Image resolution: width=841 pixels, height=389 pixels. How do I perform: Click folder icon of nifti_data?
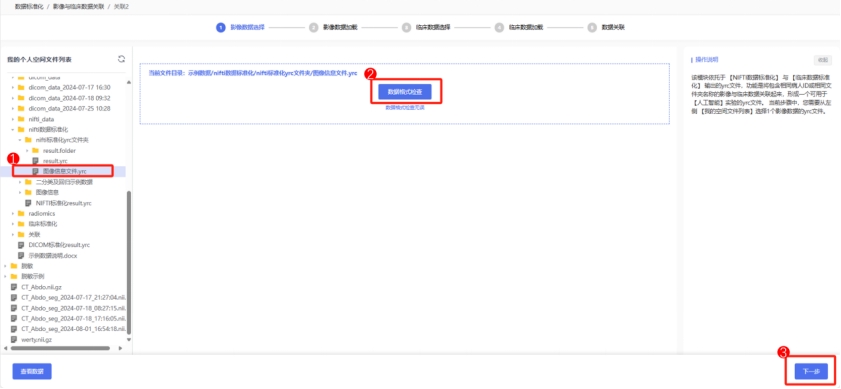(21, 119)
